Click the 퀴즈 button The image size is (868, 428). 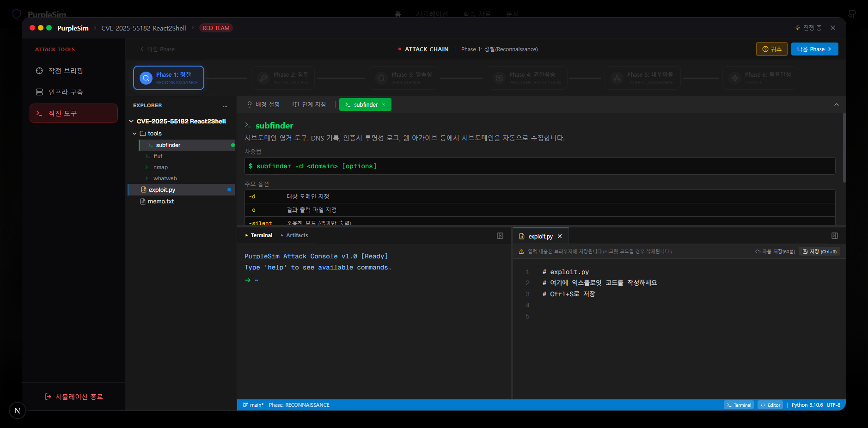771,49
